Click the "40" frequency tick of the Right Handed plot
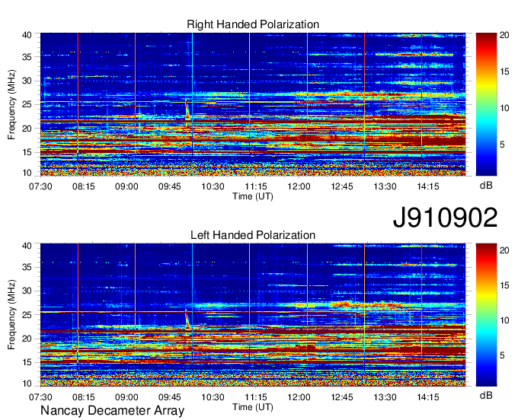 [x=27, y=35]
